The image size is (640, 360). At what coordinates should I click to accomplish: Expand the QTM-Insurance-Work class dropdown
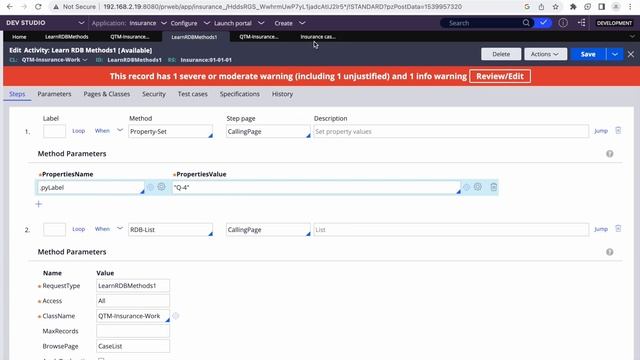coord(84,60)
